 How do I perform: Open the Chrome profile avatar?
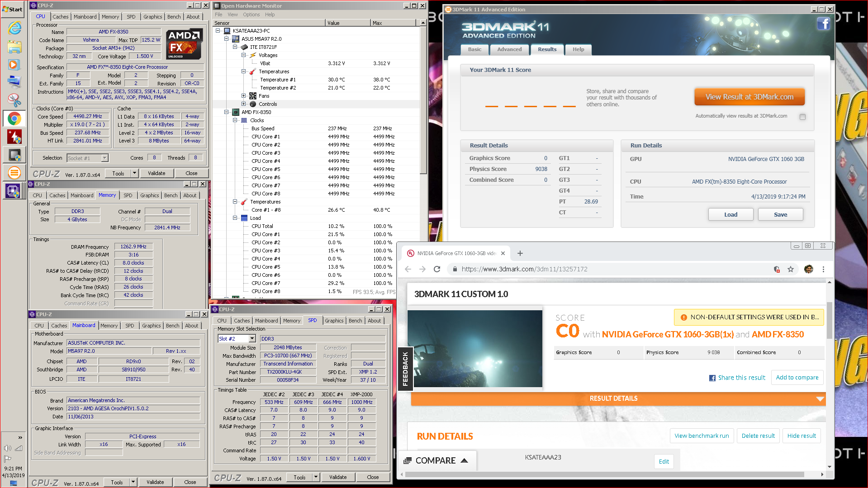(x=809, y=269)
